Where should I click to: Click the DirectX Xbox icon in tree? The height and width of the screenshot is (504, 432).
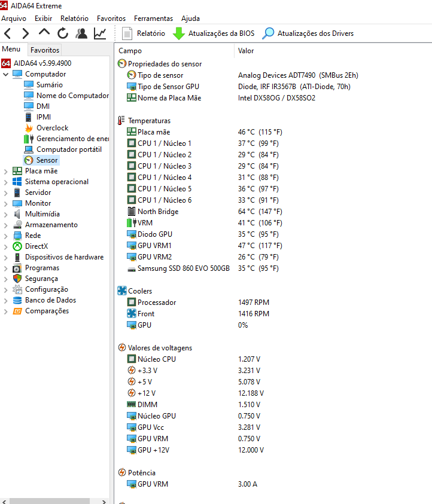point(17,246)
